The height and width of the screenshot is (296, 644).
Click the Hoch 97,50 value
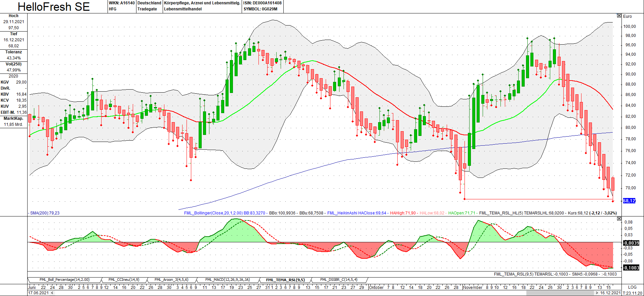click(13, 28)
